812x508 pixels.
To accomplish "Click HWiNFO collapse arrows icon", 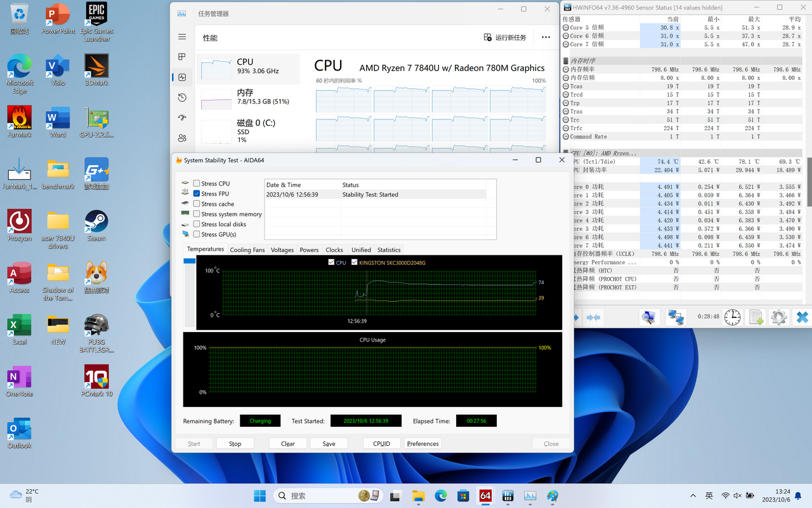I will pos(593,317).
